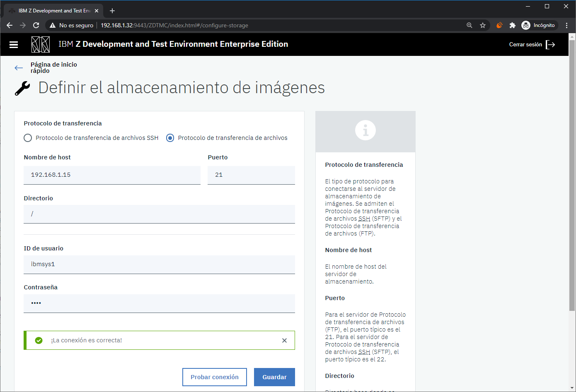Click Cerrar sesión link
This screenshot has height=392, width=576.
point(525,45)
